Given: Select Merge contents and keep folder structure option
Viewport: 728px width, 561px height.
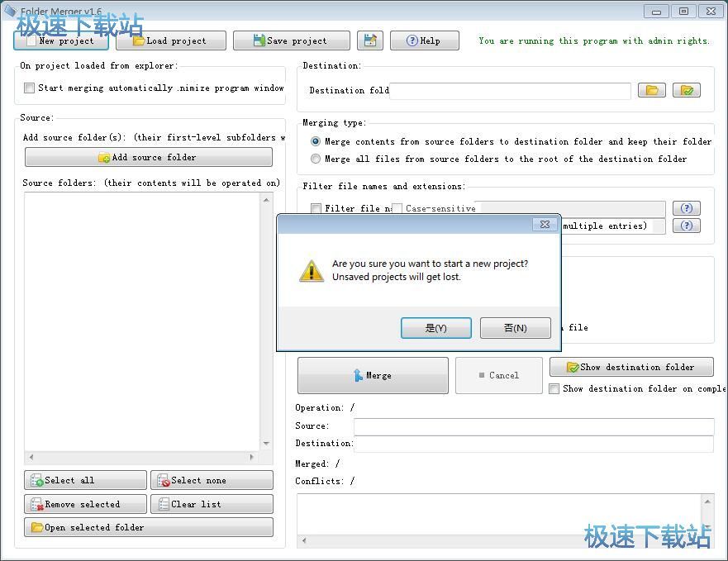Looking at the screenshot, I should click(x=316, y=141).
